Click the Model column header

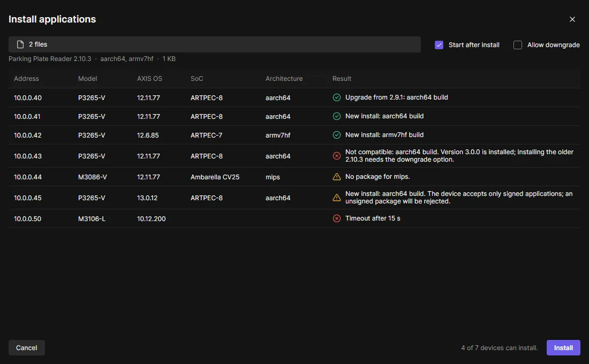point(87,79)
